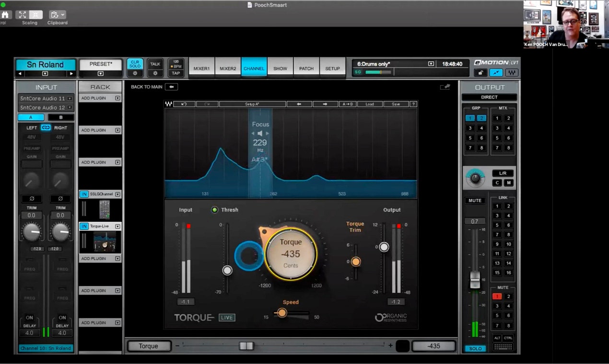Click the Focus speaker listen icon
The height and width of the screenshot is (364, 609).
point(260,133)
